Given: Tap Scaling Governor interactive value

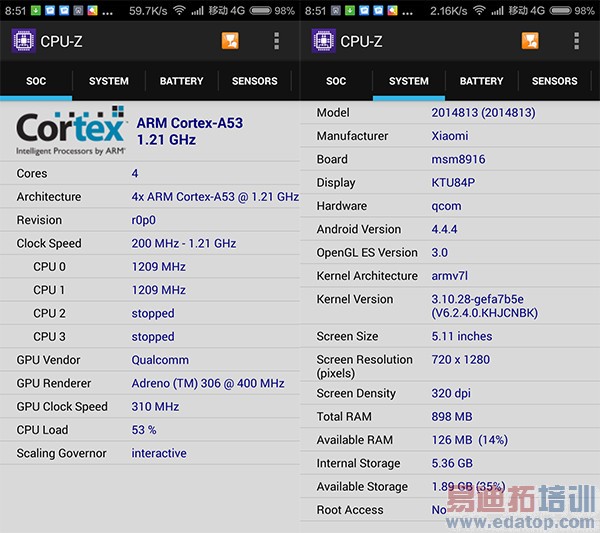Looking at the screenshot, I should point(159,453).
